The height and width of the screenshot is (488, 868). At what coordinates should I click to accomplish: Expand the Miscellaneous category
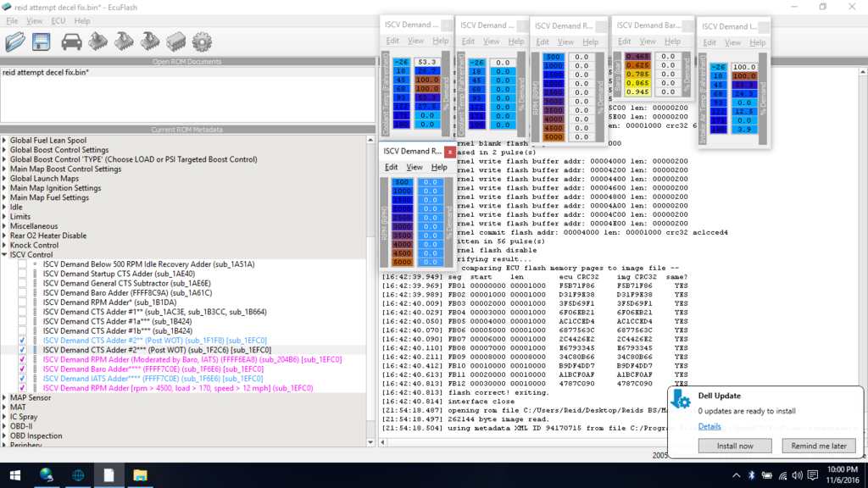coord(4,226)
